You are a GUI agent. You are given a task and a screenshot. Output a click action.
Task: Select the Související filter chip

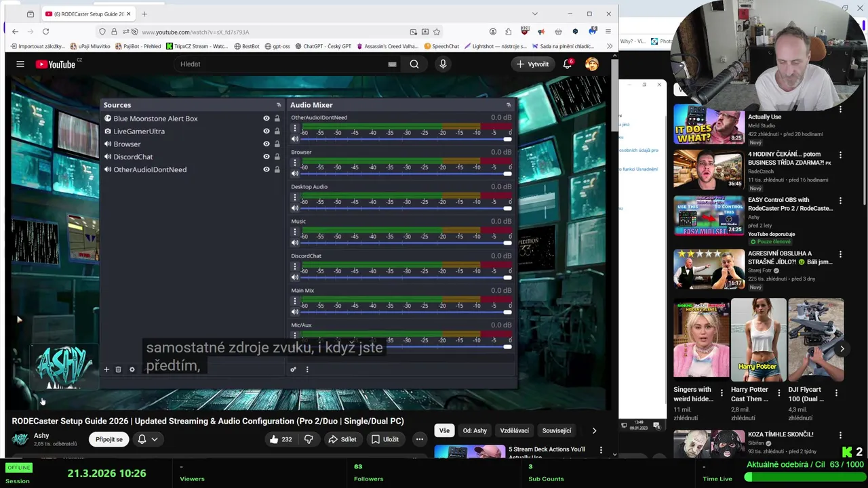557,430
